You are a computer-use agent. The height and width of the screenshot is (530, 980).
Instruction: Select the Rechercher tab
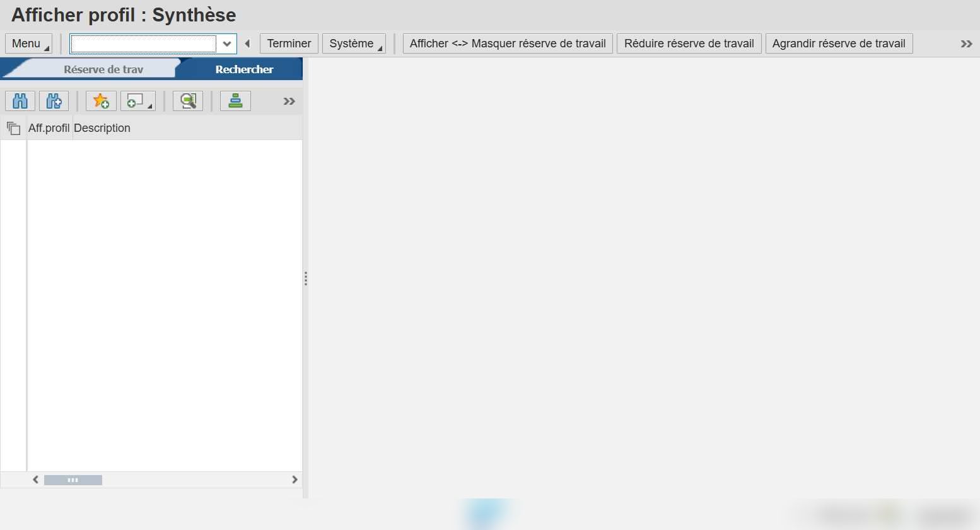[244, 69]
